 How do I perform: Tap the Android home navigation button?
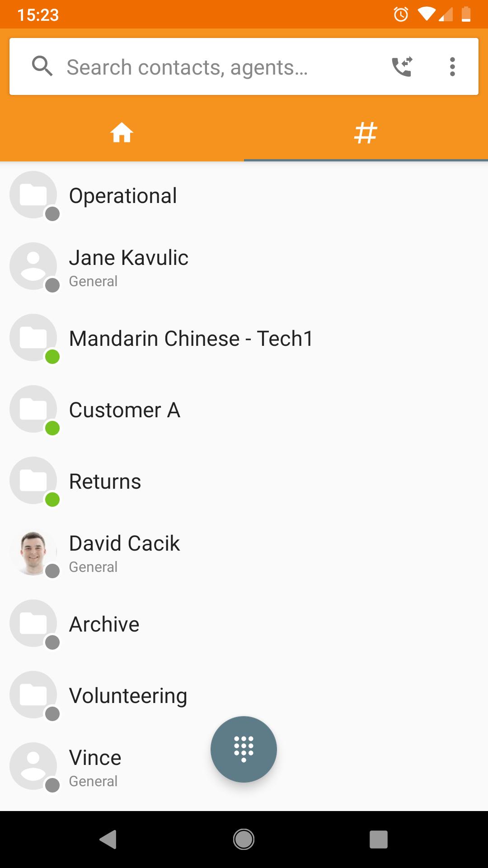244,840
